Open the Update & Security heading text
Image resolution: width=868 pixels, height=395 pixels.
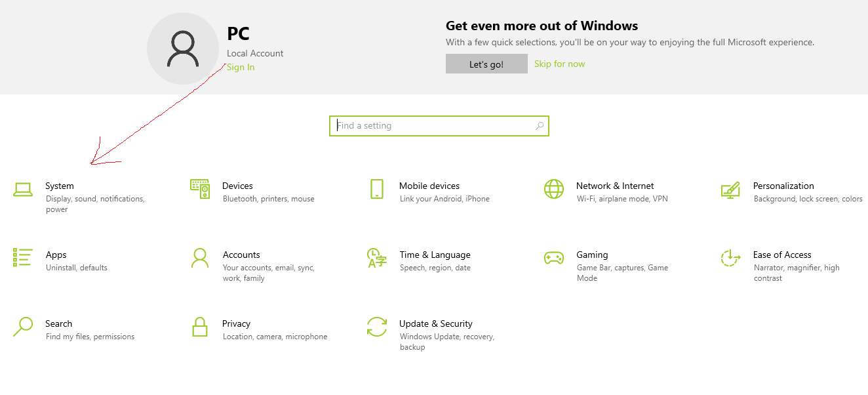click(435, 323)
